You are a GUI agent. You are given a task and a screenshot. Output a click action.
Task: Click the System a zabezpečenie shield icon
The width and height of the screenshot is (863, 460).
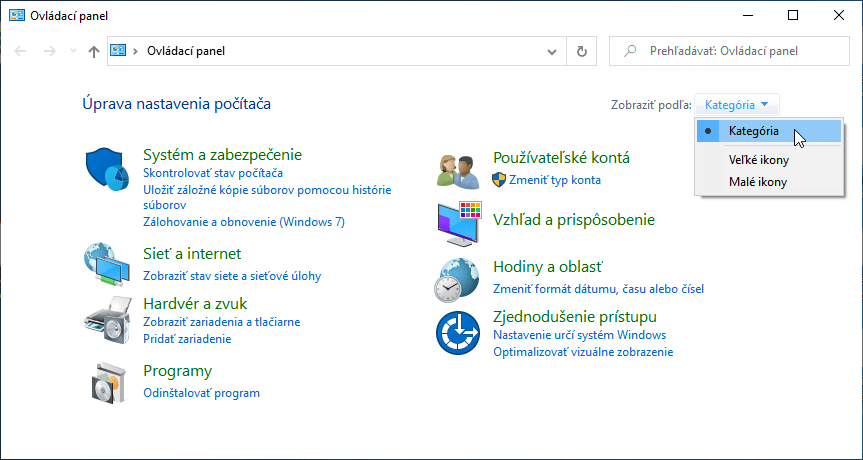pos(107,171)
